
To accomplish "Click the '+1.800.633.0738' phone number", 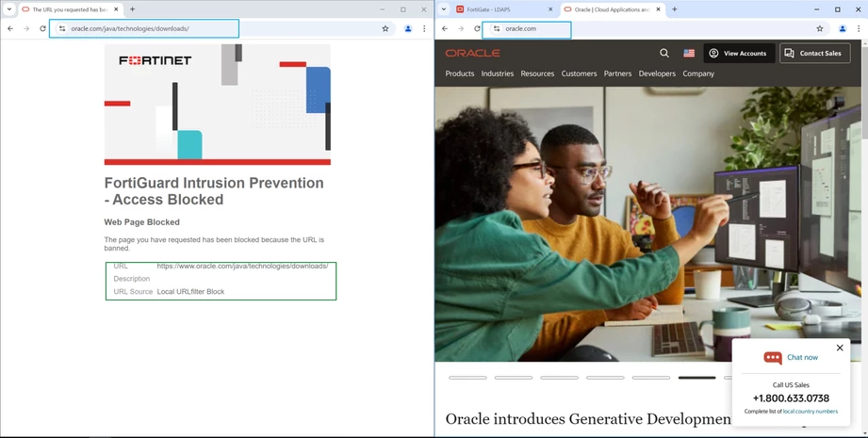I will coord(791,398).
